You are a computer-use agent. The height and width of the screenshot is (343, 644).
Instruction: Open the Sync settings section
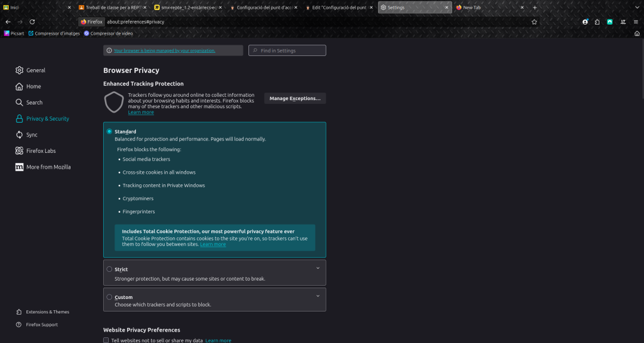coord(31,135)
